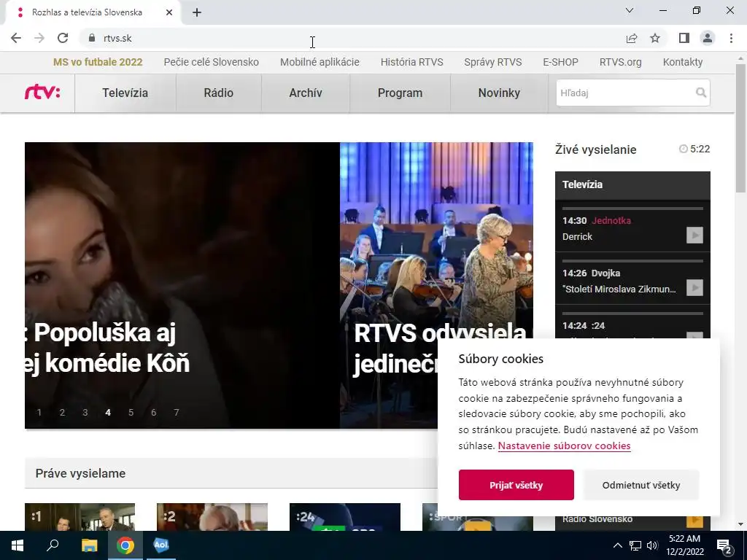Go to carousel slide 7
The height and width of the screenshot is (560, 747).
177,413
